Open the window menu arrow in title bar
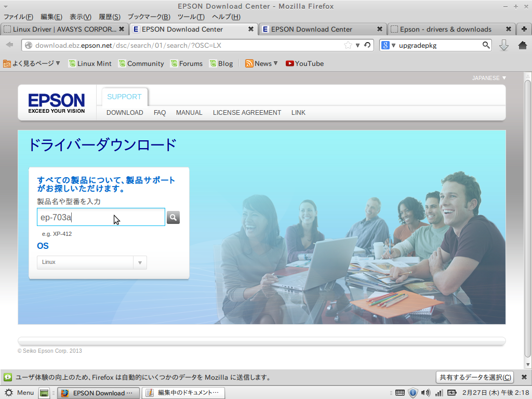Image resolution: width=532 pixels, height=399 pixels. (5, 6)
